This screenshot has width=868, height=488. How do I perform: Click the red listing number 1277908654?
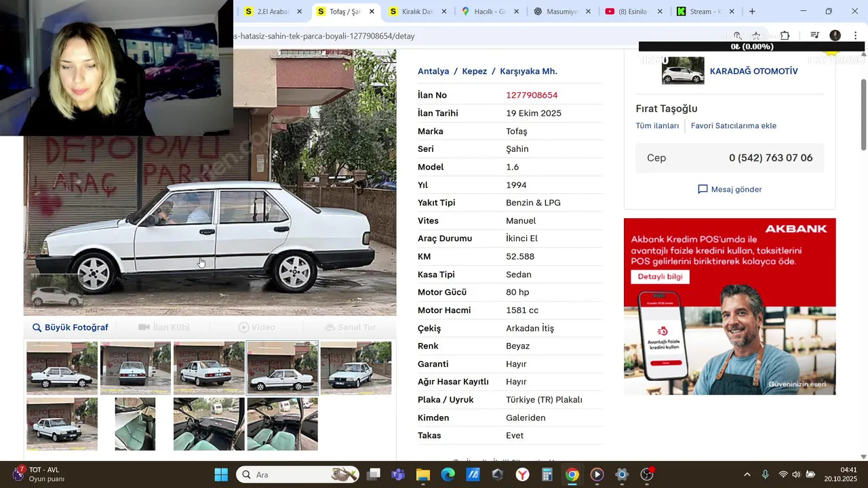(x=532, y=95)
